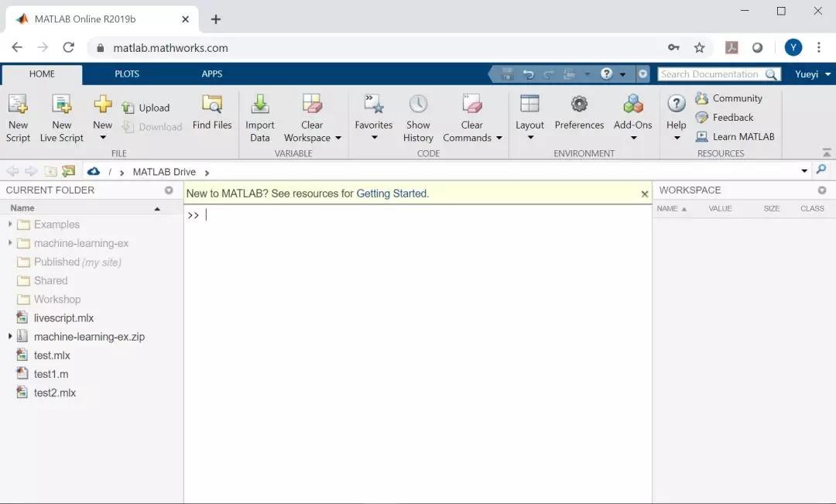The image size is (836, 504).
Task: Show command History
Action: point(418,118)
